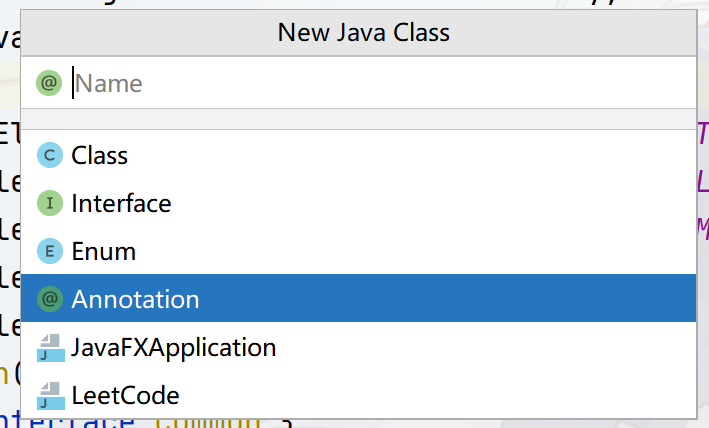Click the New Java Class title header

pyautogui.click(x=364, y=33)
